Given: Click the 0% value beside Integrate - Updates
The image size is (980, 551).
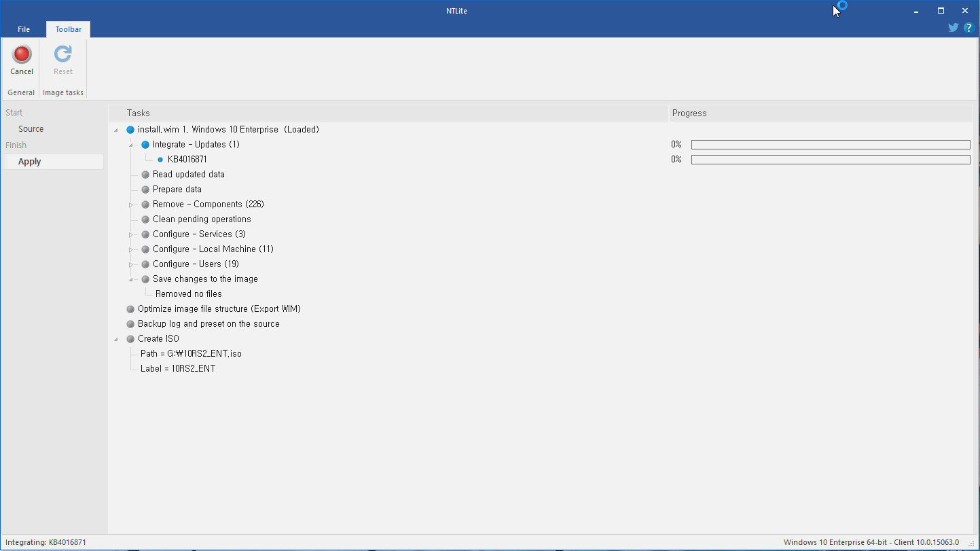Looking at the screenshot, I should pyautogui.click(x=676, y=145).
